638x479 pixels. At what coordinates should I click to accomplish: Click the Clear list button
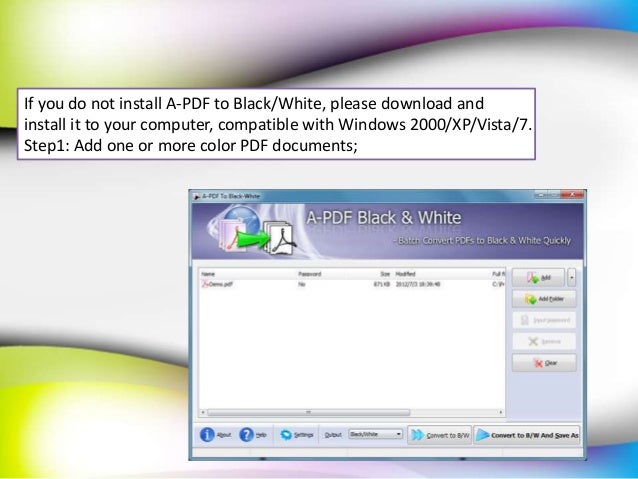(544, 363)
